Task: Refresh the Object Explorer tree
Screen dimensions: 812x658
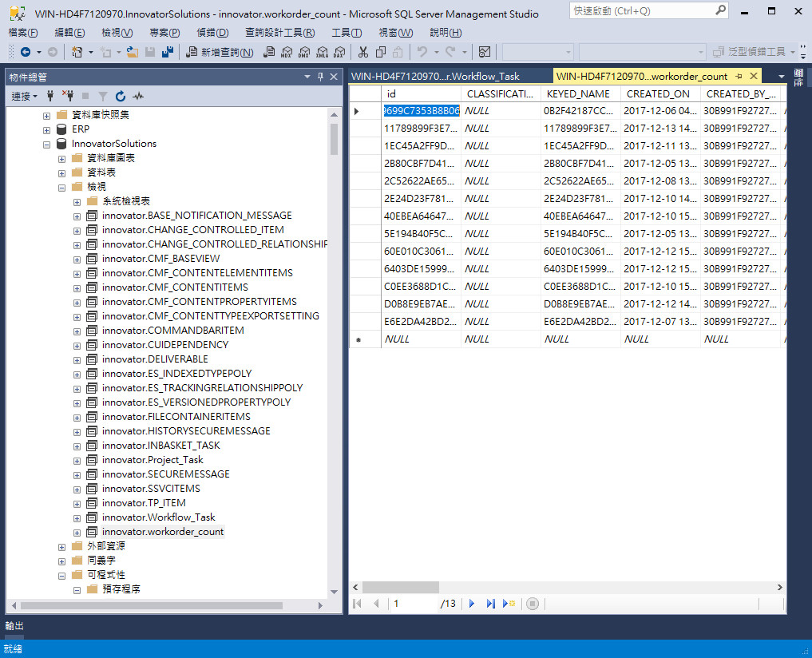Action: [x=120, y=96]
